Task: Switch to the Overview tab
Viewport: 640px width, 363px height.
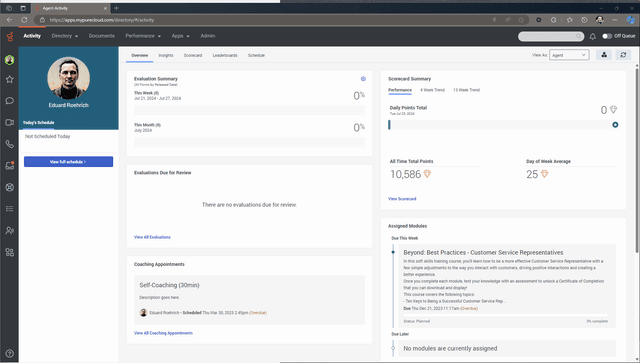Action: point(140,55)
